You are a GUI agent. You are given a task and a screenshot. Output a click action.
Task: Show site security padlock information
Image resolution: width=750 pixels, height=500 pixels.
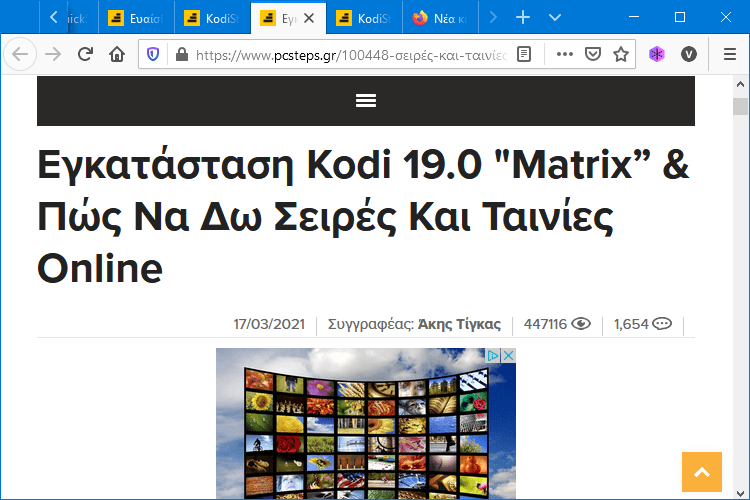tap(182, 55)
